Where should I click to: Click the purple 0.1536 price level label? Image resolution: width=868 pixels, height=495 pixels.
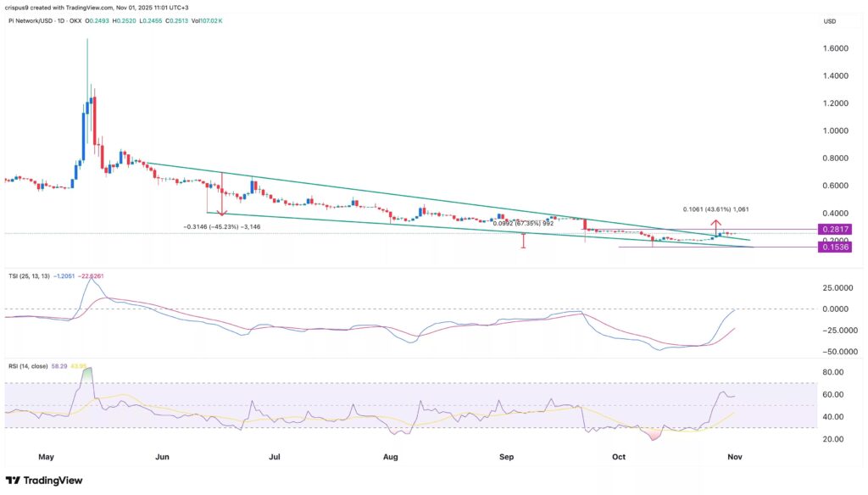(833, 247)
